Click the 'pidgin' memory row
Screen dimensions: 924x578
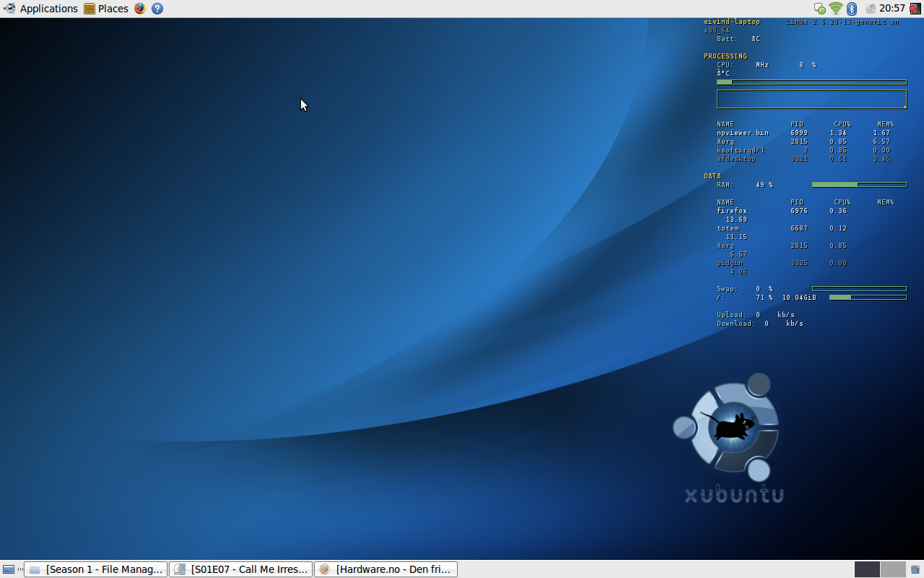click(783, 267)
